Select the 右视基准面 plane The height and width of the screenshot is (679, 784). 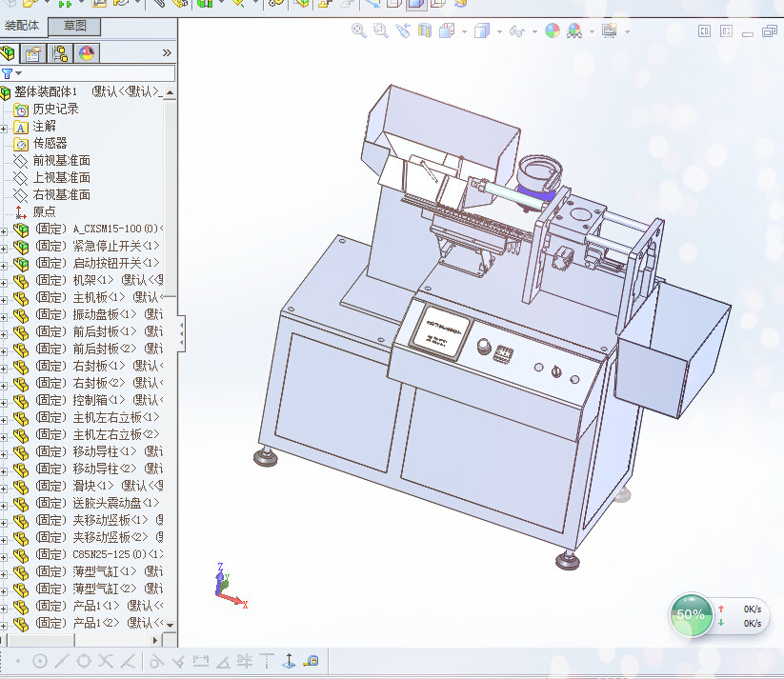click(62, 194)
